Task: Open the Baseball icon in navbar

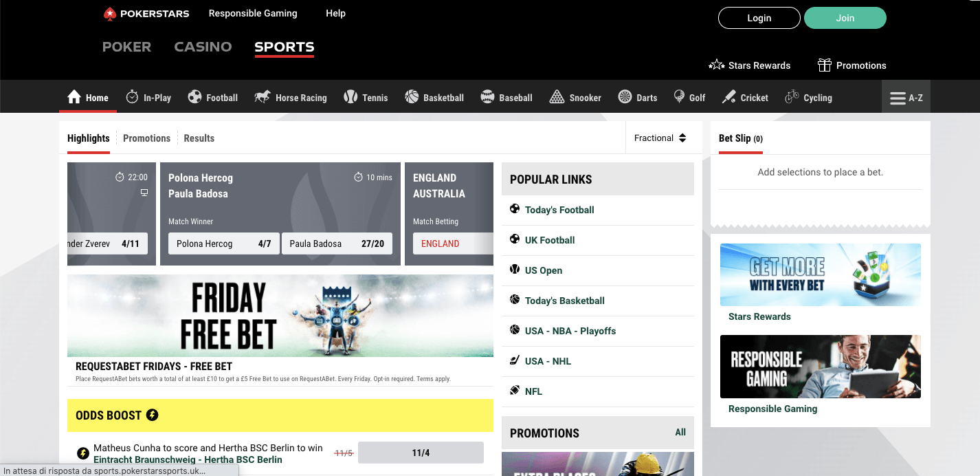Action: coord(487,97)
